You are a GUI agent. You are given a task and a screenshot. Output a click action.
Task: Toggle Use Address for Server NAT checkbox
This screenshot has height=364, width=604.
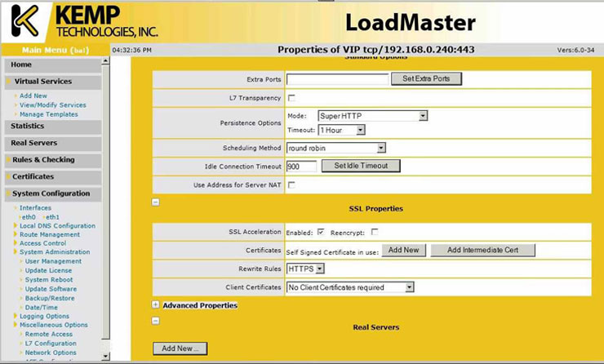pyautogui.click(x=291, y=185)
